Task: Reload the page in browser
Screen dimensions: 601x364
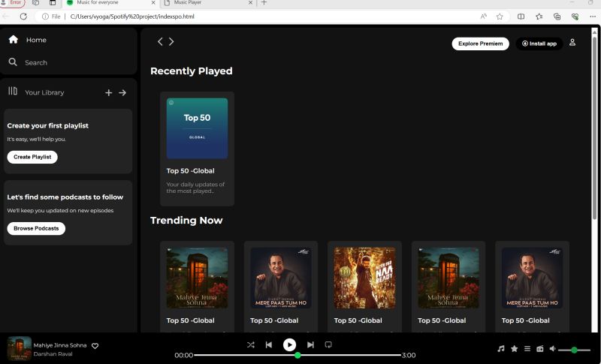Action: tap(23, 17)
